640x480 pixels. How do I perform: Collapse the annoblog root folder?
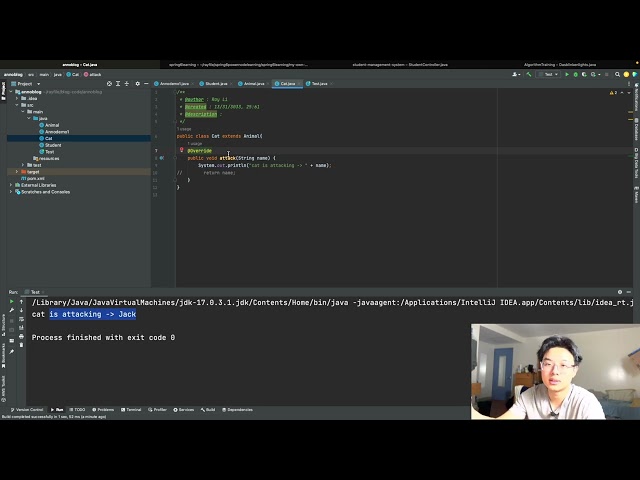[x=11, y=92]
